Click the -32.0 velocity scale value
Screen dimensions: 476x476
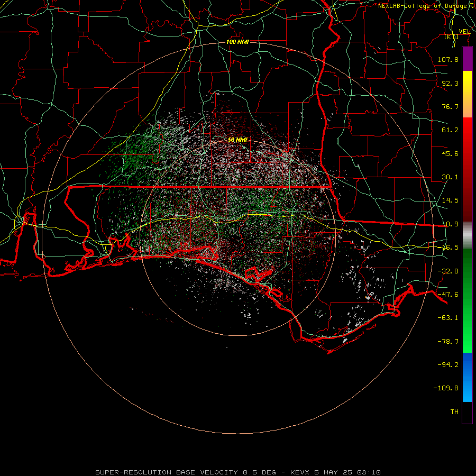[x=448, y=271]
